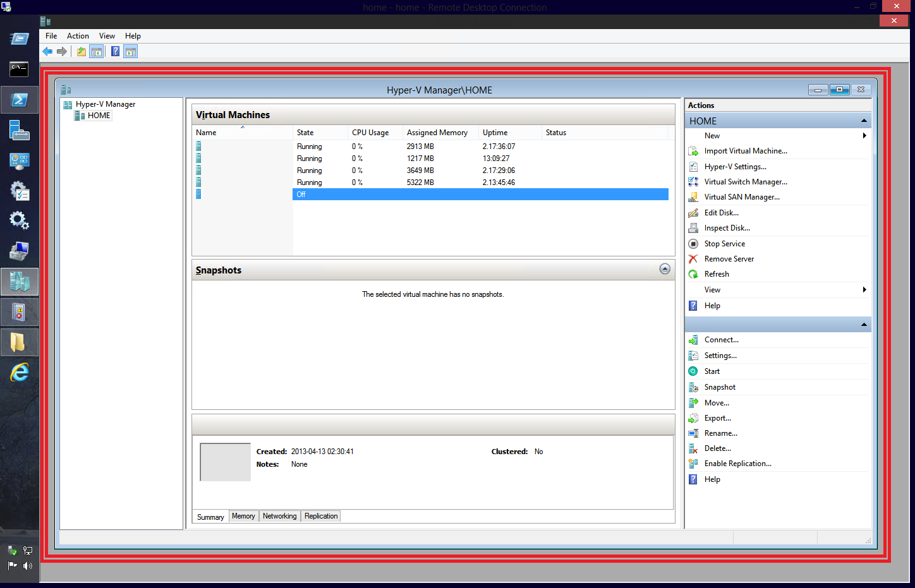The image size is (915, 588).
Task: Click the Stop Service icon
Action: 693,244
